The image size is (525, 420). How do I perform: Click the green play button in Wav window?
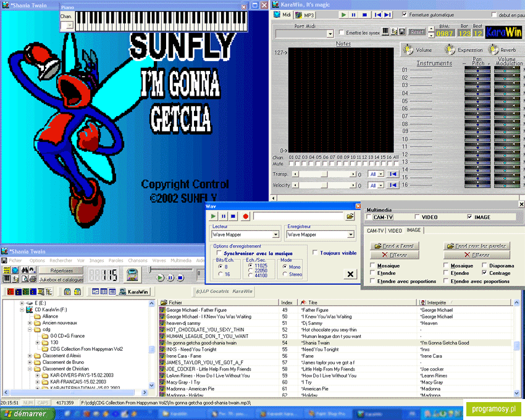[213, 216]
